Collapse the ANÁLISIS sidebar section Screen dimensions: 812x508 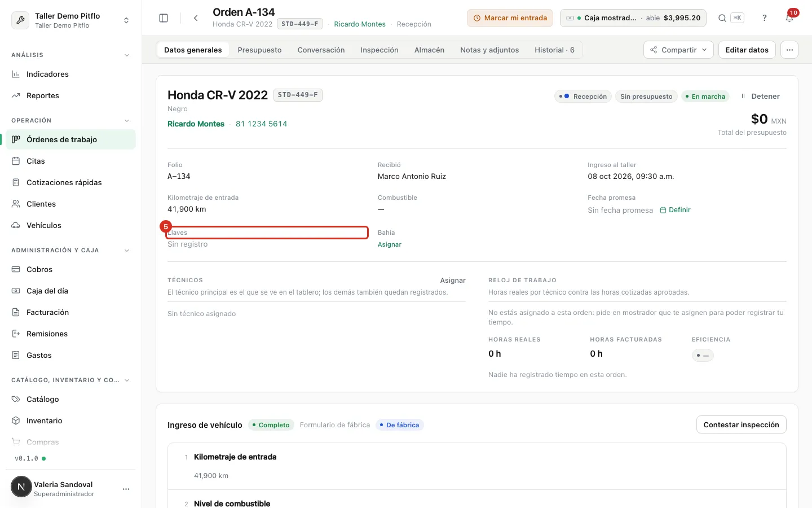click(127, 55)
